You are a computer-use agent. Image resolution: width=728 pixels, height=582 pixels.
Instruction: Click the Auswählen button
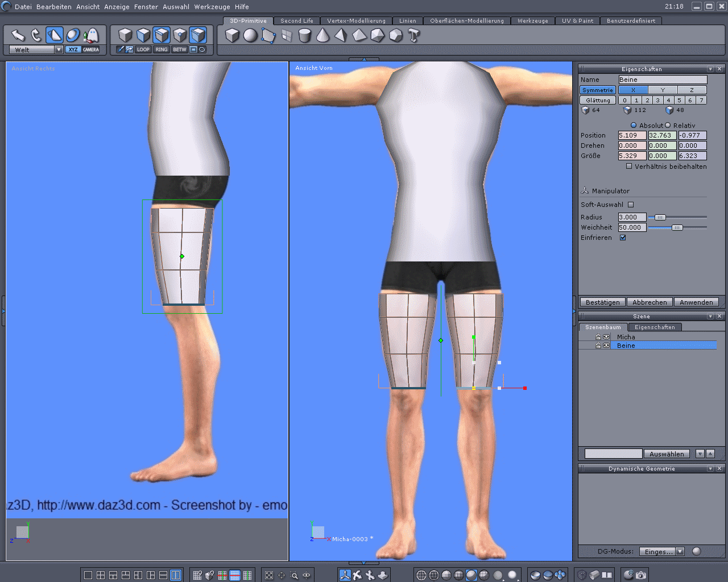[667, 454]
